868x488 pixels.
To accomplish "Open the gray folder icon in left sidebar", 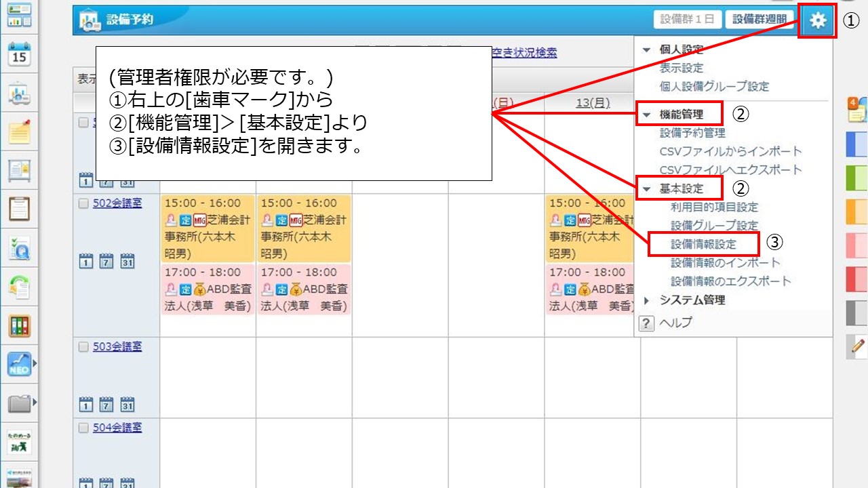I will (19, 404).
